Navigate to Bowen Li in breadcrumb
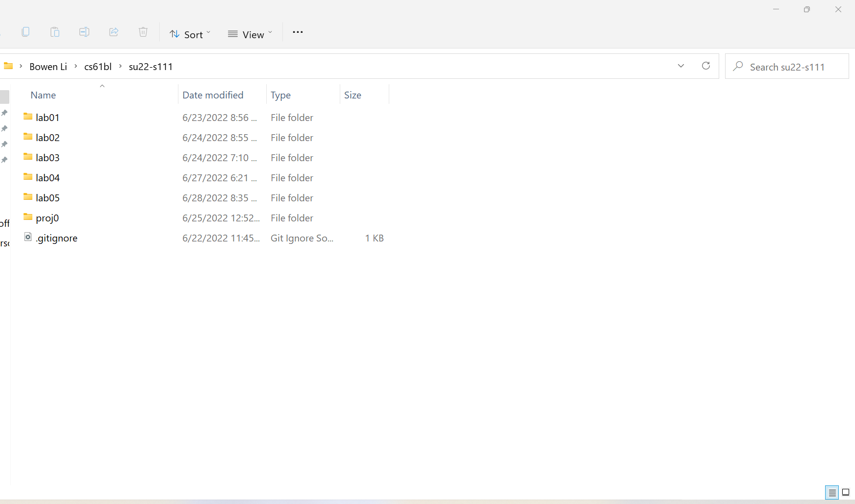This screenshot has width=855, height=504. tap(48, 67)
